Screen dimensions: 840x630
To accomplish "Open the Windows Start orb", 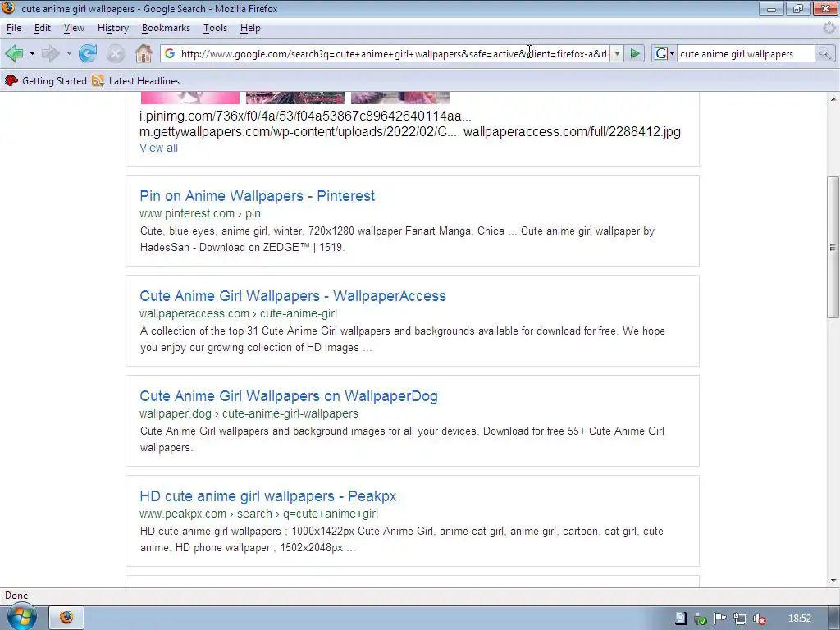I will click(x=21, y=617).
